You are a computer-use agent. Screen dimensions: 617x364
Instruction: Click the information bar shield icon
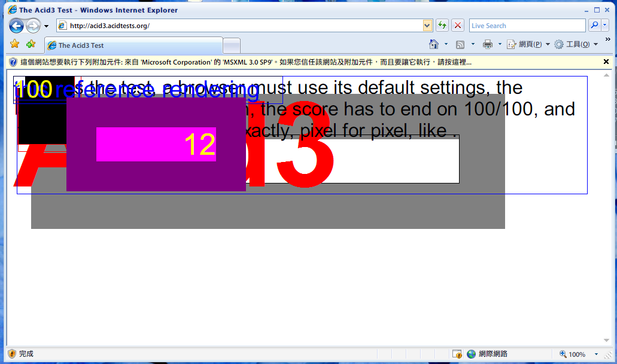point(13,62)
